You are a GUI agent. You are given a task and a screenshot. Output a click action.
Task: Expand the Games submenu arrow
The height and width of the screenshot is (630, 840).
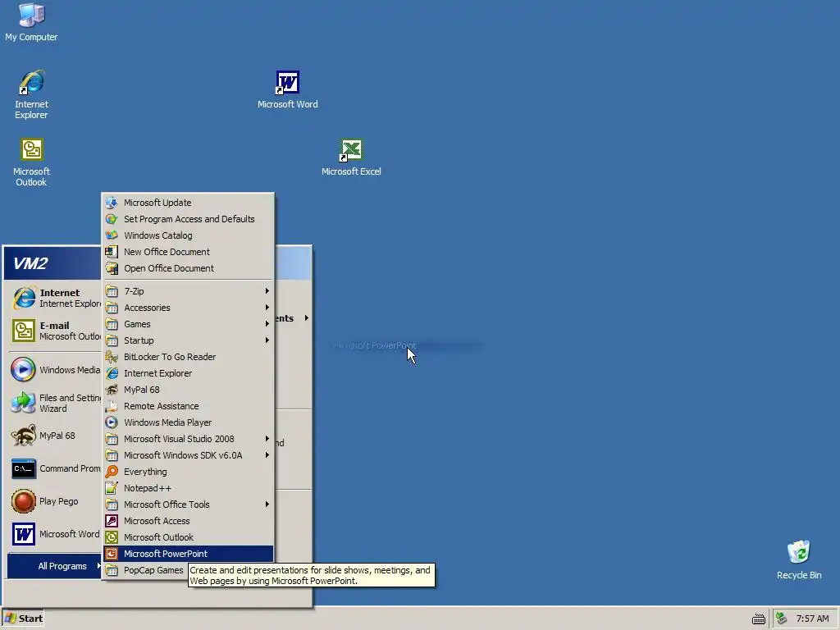267,324
